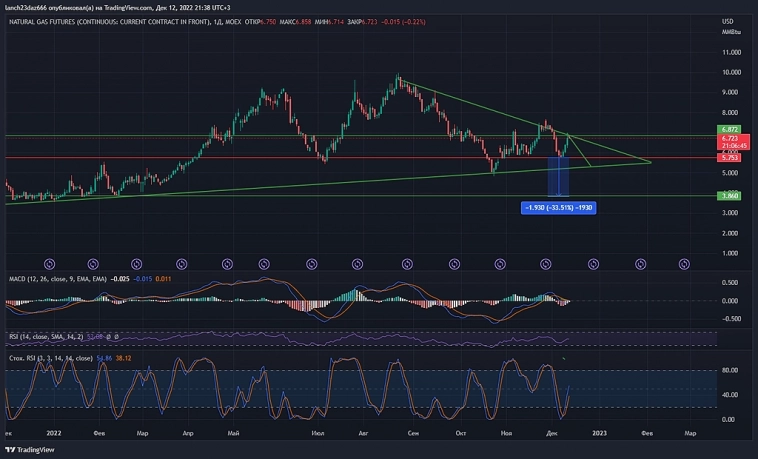758x459 pixels.
Task: Click the green 3.860 price label
Action: click(x=728, y=197)
